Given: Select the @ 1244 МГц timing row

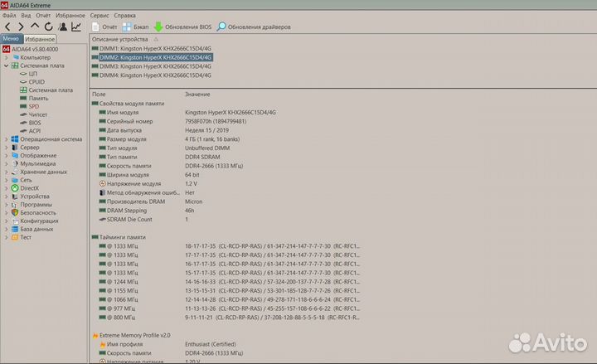Looking at the screenshot, I should pos(230,282).
